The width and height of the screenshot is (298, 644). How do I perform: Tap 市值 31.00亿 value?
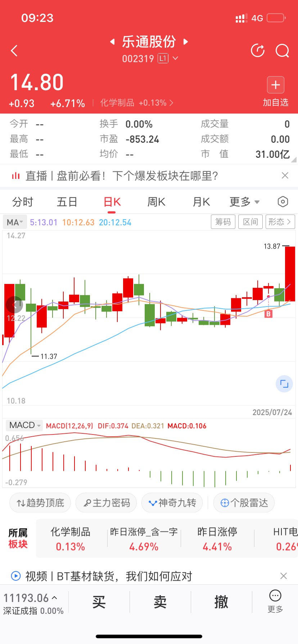[272, 154]
